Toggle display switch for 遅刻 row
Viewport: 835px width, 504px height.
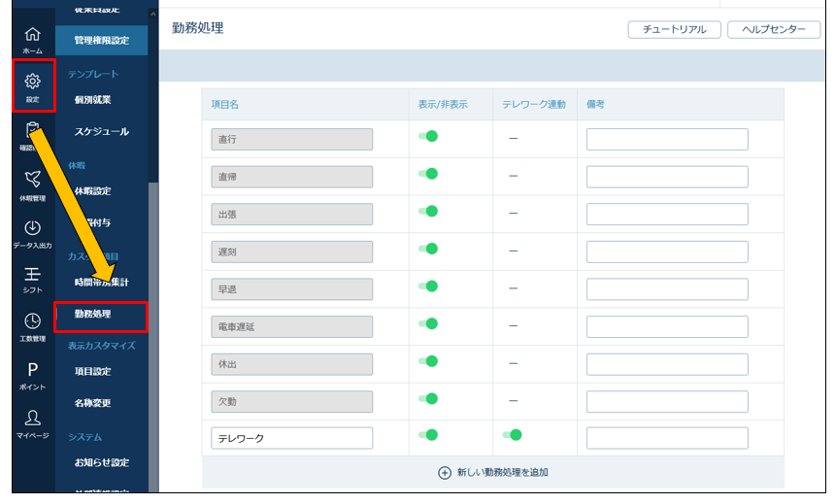tap(428, 249)
